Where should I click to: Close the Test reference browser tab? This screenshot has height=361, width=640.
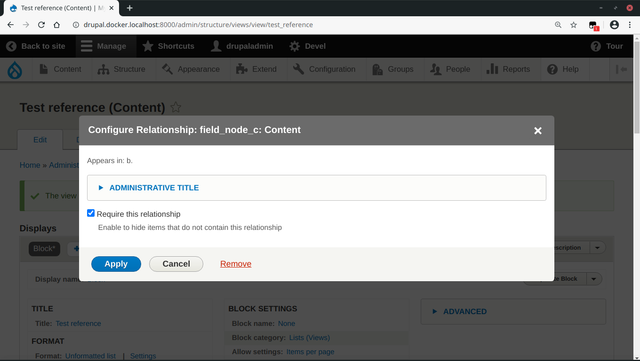[111, 8]
